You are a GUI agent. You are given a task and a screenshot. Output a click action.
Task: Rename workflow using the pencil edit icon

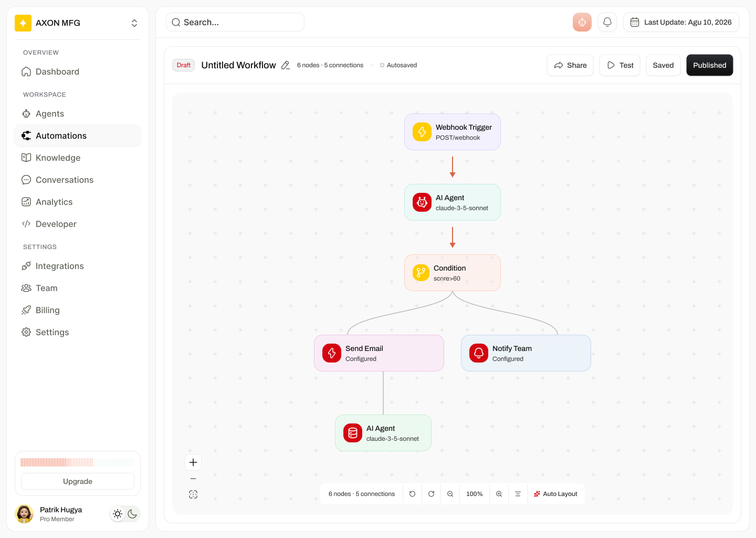(286, 65)
